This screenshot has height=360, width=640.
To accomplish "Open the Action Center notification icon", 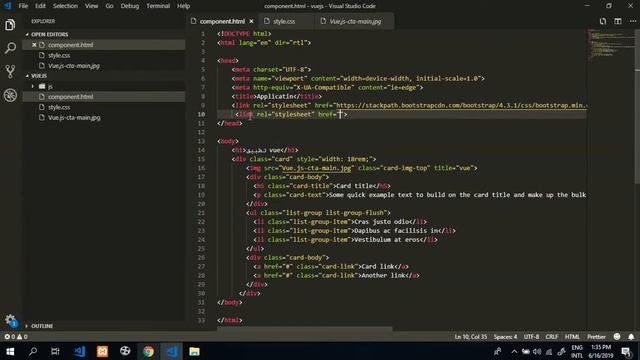I will [x=626, y=351].
